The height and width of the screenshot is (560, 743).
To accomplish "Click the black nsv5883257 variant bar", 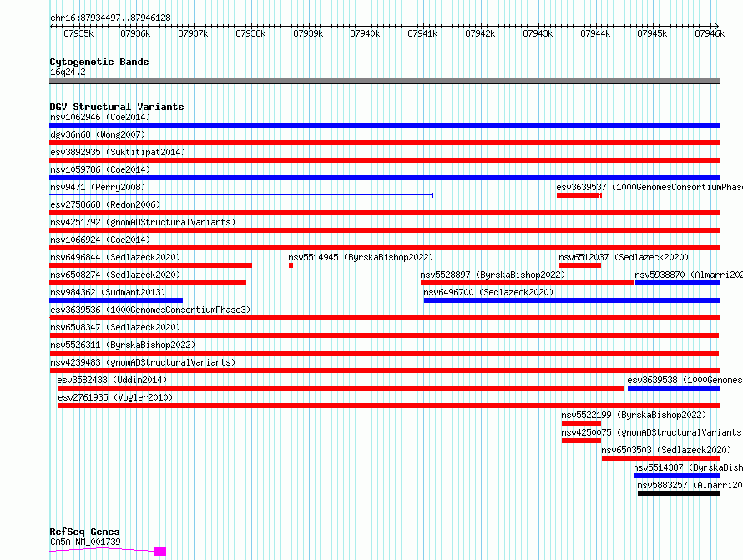I will 679,493.
